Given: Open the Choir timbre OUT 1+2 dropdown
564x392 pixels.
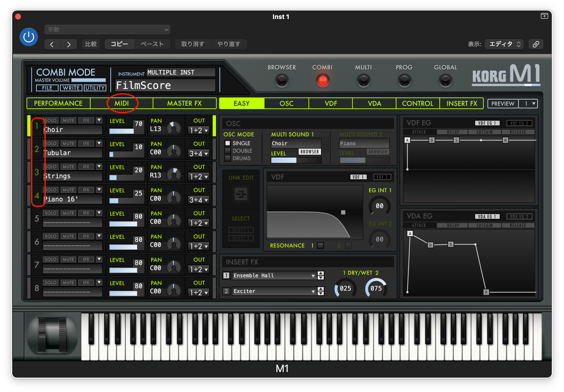Looking at the screenshot, I should (198, 131).
